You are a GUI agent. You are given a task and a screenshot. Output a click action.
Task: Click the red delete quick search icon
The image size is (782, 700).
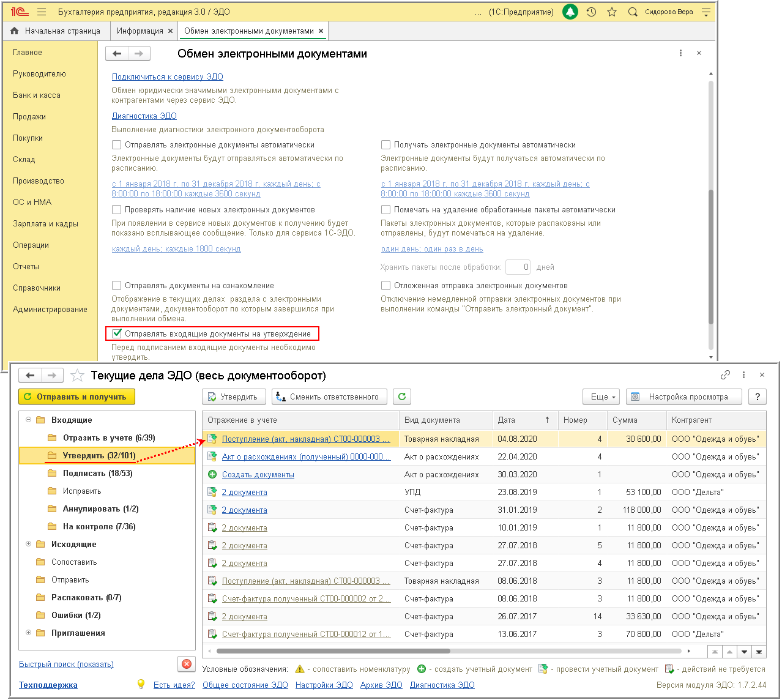coord(187,664)
